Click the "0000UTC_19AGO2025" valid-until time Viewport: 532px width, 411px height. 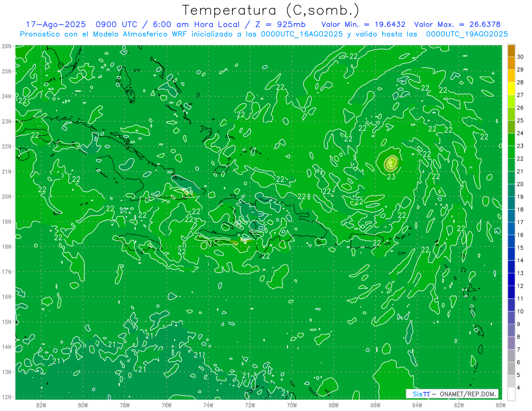pyautogui.click(x=467, y=34)
